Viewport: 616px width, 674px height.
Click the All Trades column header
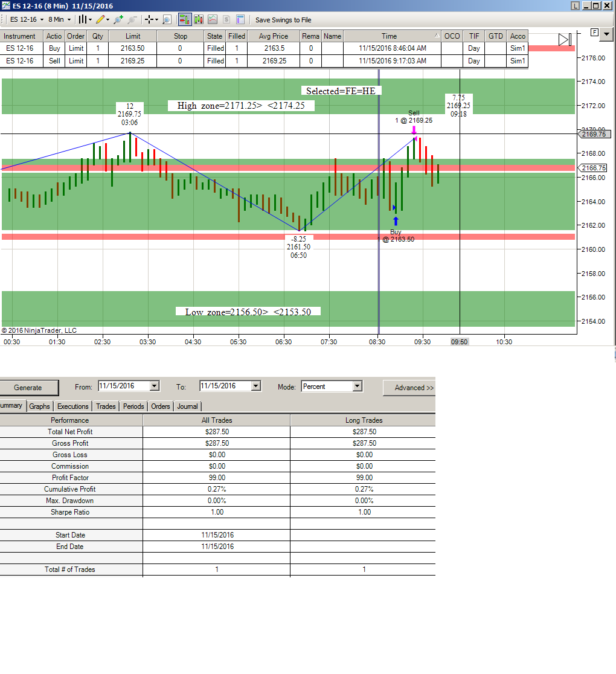pyautogui.click(x=217, y=420)
